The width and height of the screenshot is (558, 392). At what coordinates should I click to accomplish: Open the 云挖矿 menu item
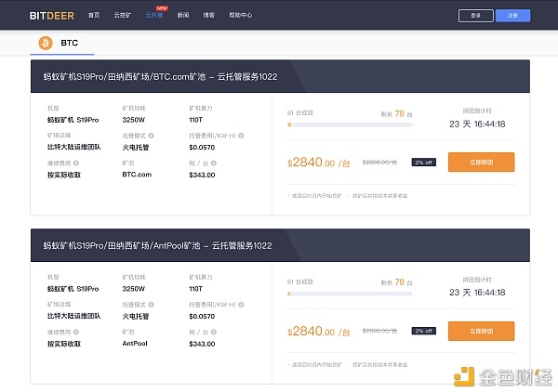(123, 15)
